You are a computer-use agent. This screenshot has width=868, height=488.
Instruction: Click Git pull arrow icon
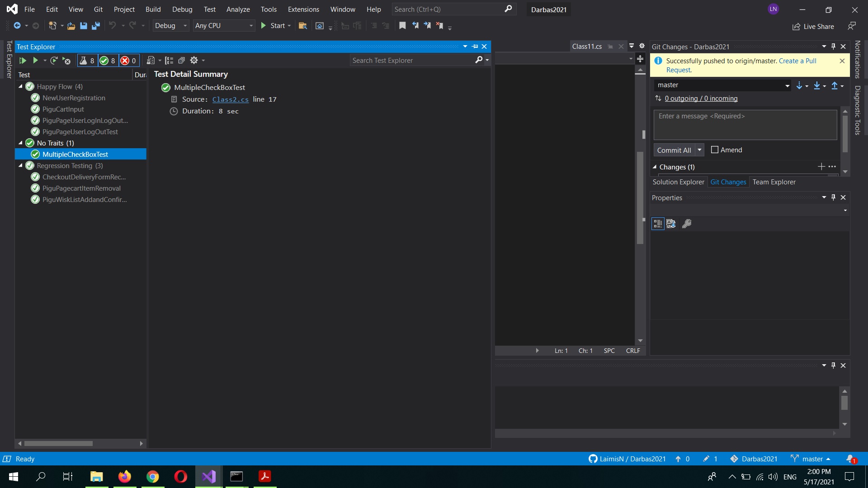pyautogui.click(x=817, y=85)
